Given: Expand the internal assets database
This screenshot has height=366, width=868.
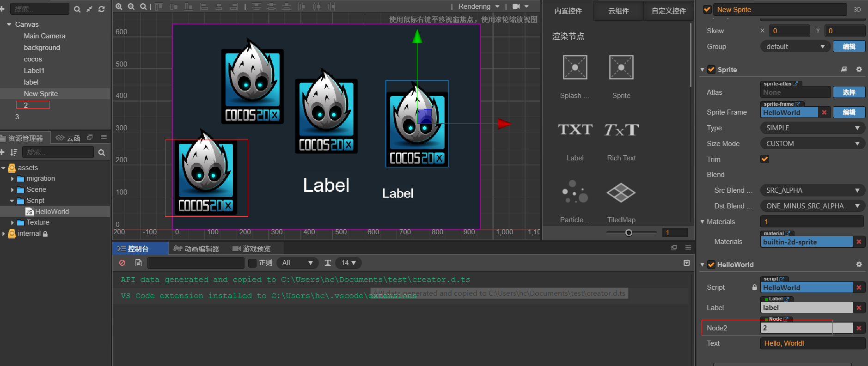Looking at the screenshot, I should pos(4,234).
